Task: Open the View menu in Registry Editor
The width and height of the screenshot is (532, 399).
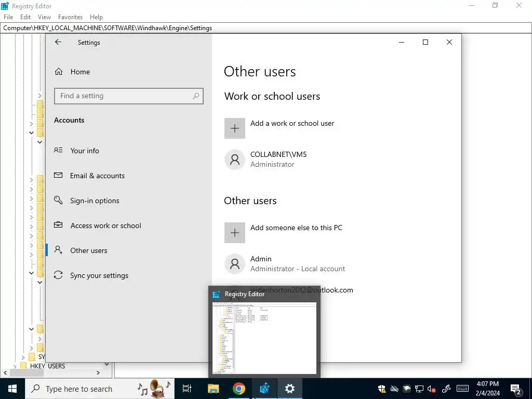Action: [x=44, y=17]
